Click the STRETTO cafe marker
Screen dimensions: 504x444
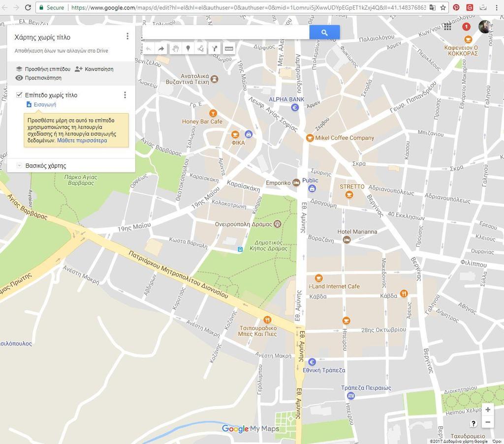pos(349,195)
